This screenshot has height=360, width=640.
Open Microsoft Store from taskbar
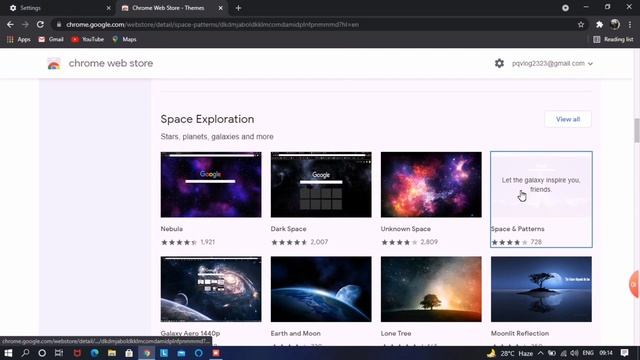129,353
